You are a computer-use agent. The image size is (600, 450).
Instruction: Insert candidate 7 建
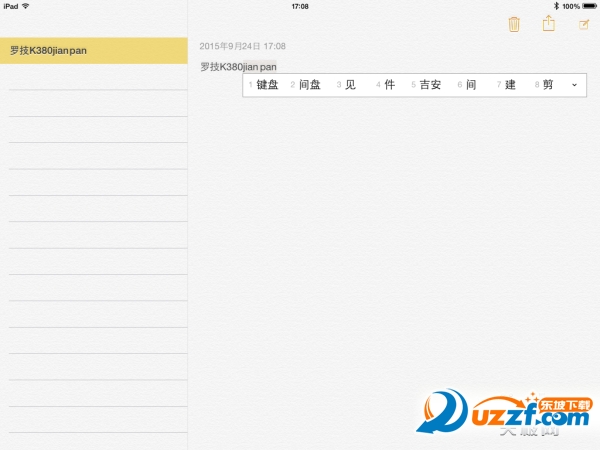[506, 85]
